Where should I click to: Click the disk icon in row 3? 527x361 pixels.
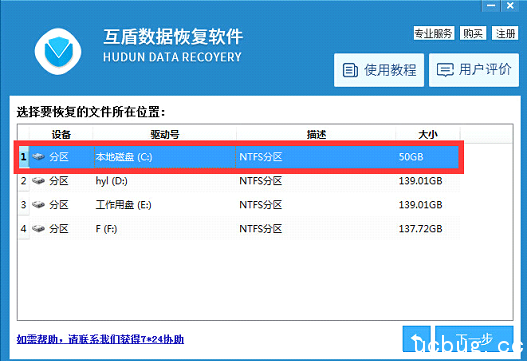coord(38,205)
